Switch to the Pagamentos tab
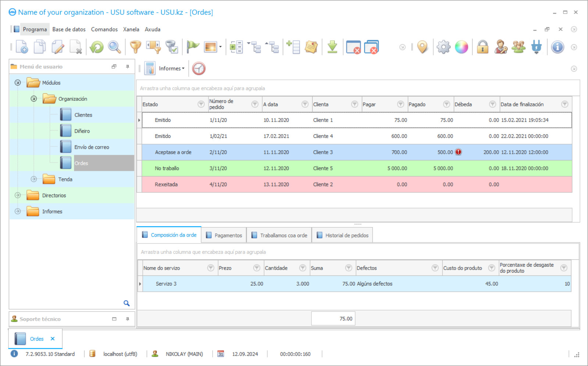The width and height of the screenshot is (588, 366). coord(224,235)
